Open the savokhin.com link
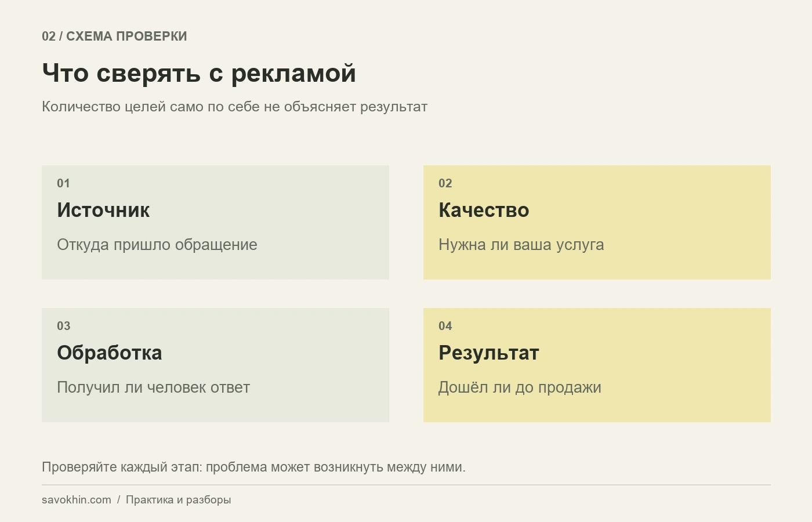Screen dimensions: 812x522 (x=77, y=500)
